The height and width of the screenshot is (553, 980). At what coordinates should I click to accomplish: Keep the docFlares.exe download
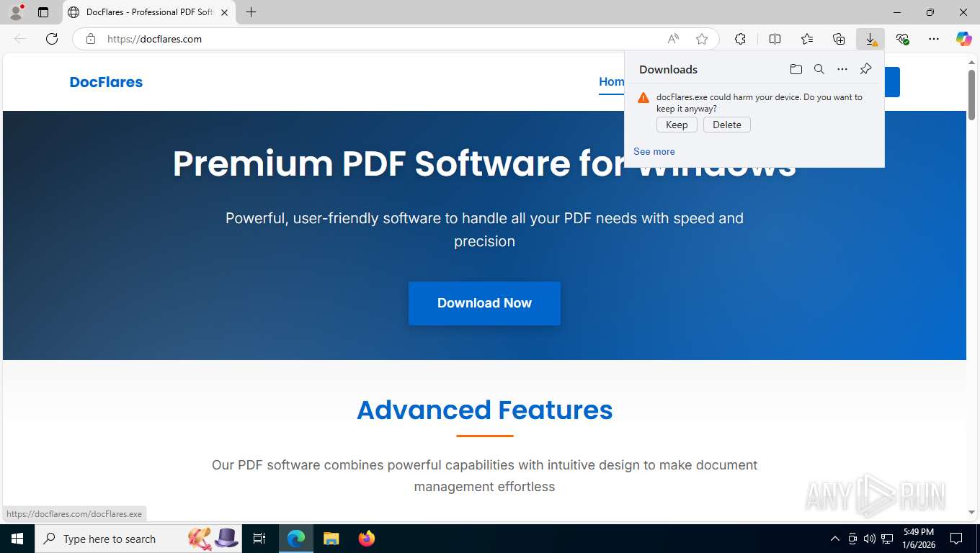677,125
